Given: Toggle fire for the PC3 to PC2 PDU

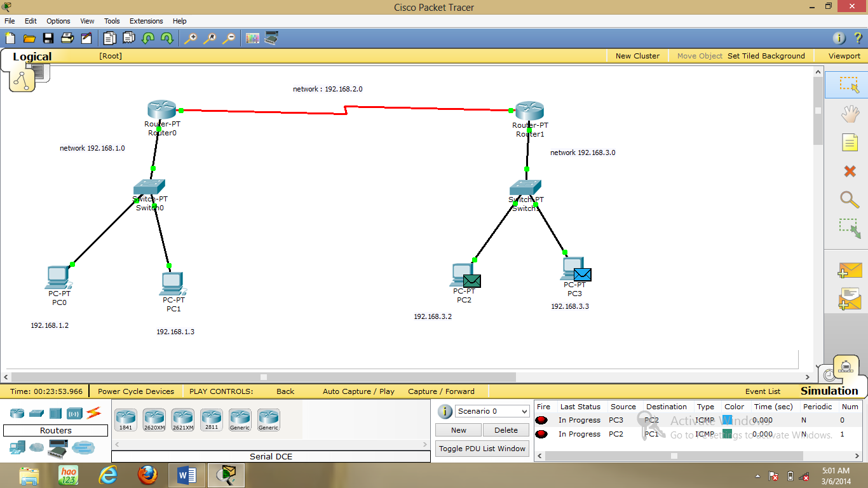Looking at the screenshot, I should (x=541, y=420).
